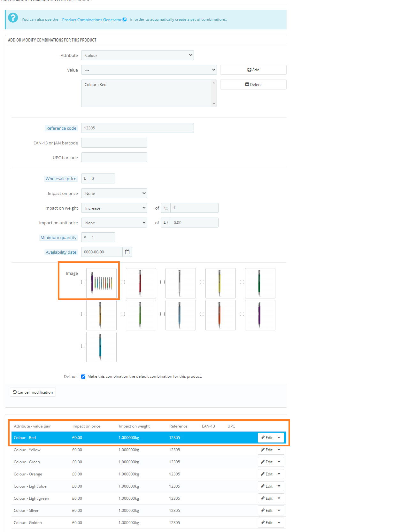Viewport: 408px width, 532px height.
Task: Click the 'Attribute - value pair' column header
Action: (x=32, y=426)
